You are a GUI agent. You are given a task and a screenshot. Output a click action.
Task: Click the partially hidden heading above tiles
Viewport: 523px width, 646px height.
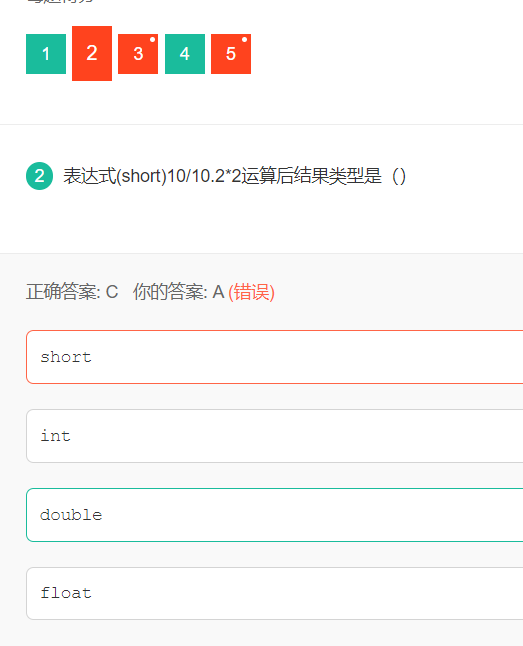click(x=60, y=2)
